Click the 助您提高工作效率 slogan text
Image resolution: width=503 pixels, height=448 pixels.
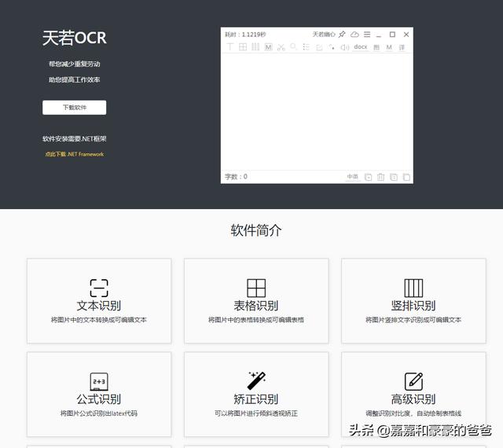tap(74, 79)
